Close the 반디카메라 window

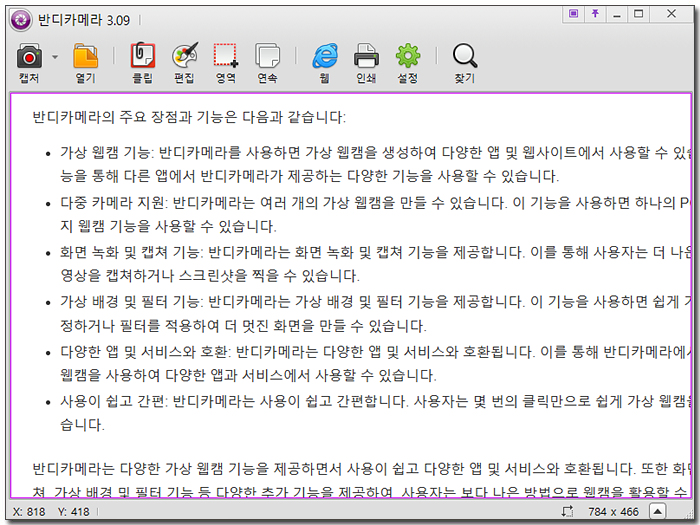tap(671, 14)
